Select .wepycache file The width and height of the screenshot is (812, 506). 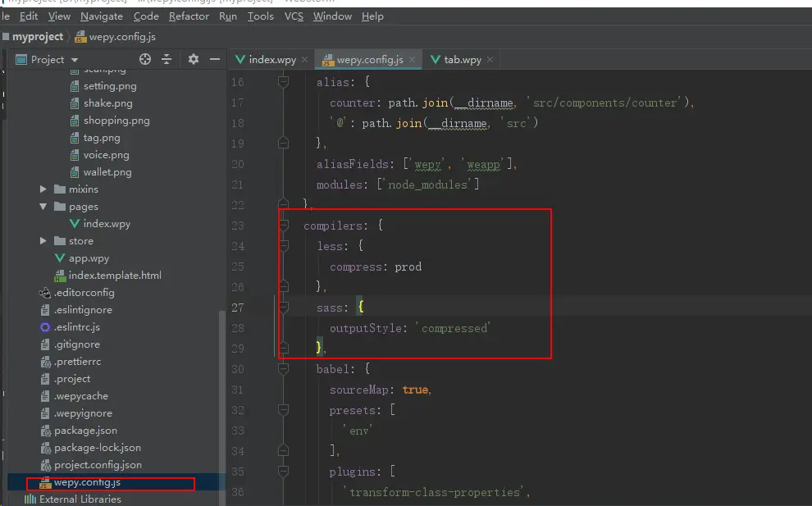click(x=81, y=395)
